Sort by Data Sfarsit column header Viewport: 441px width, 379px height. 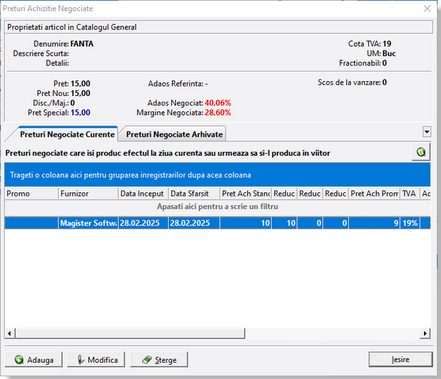pyautogui.click(x=194, y=194)
